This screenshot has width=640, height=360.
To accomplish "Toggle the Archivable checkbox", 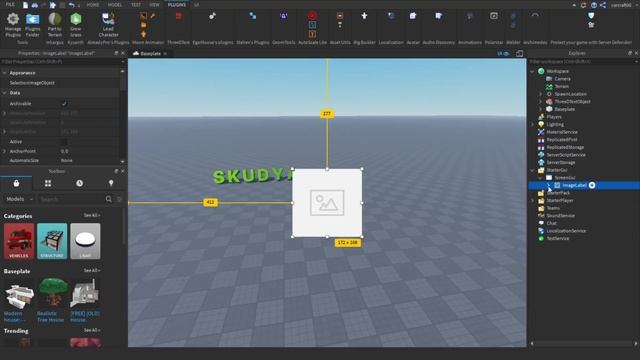I will (64, 104).
